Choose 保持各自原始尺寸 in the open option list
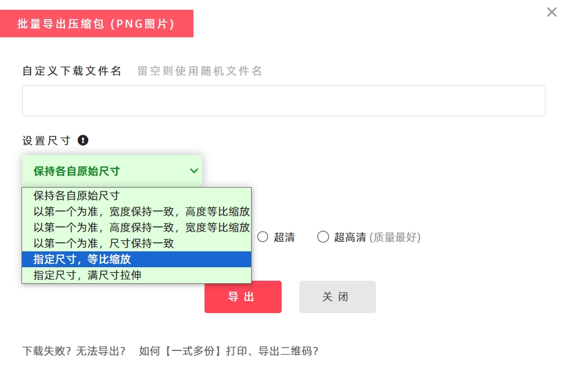The width and height of the screenshot is (567, 392). click(77, 196)
